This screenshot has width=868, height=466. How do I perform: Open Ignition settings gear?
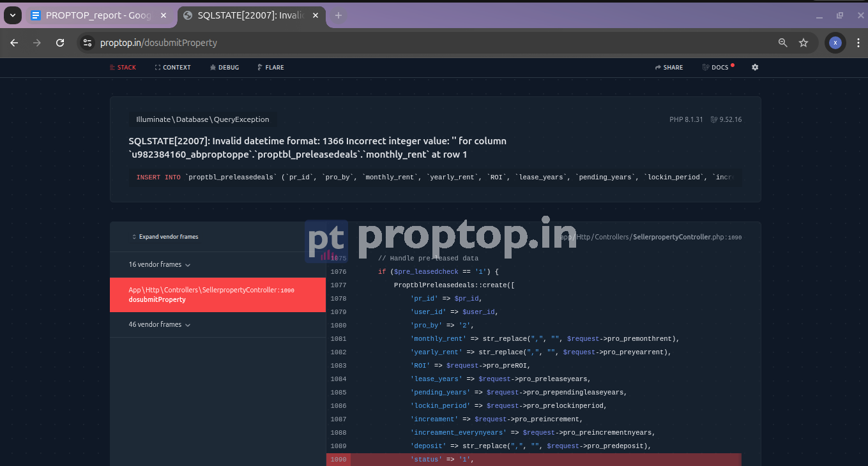tap(755, 67)
